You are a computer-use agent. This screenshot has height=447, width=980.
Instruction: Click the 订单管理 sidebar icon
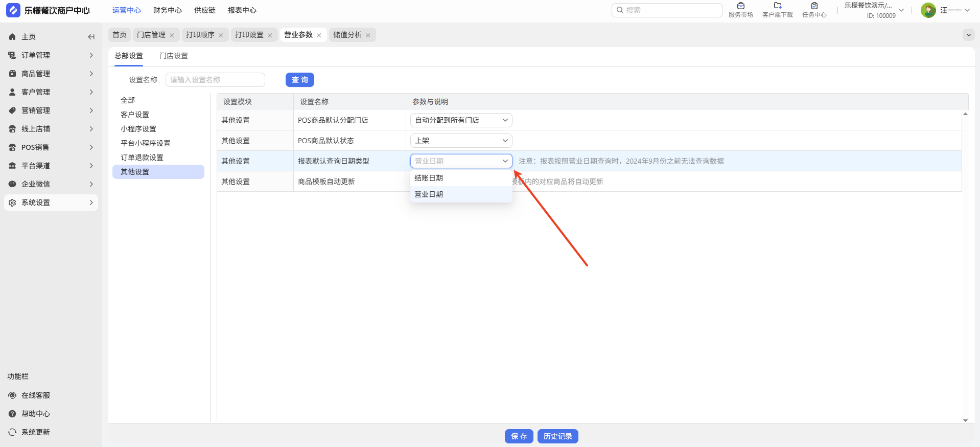point(12,55)
